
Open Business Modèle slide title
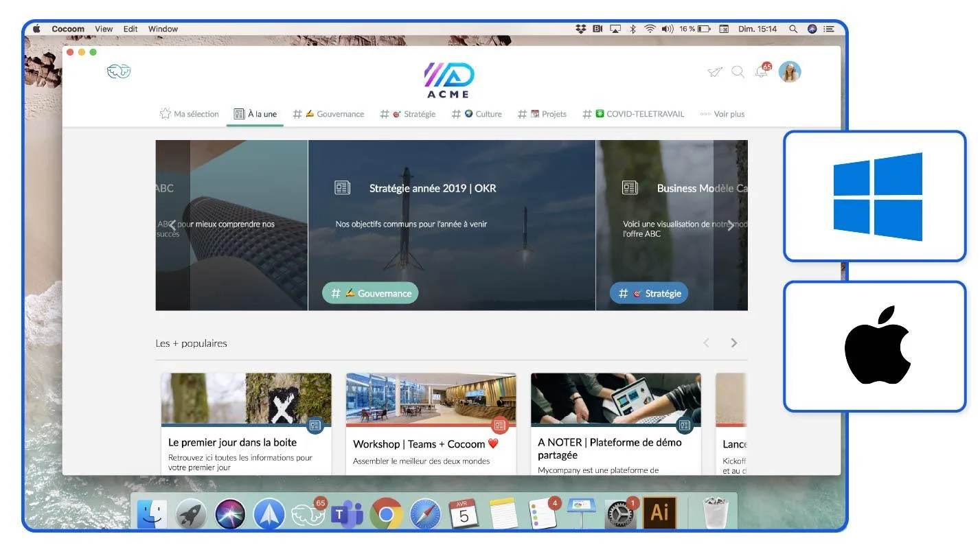point(702,188)
